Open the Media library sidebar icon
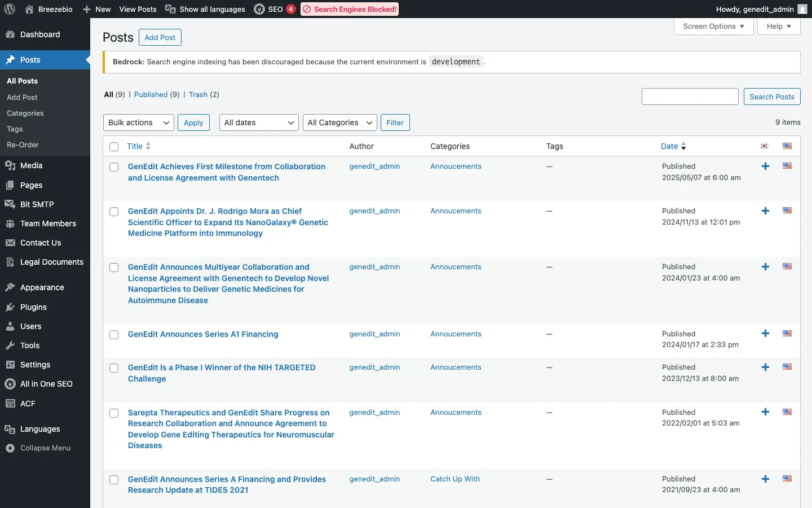The image size is (812, 508). [x=10, y=165]
